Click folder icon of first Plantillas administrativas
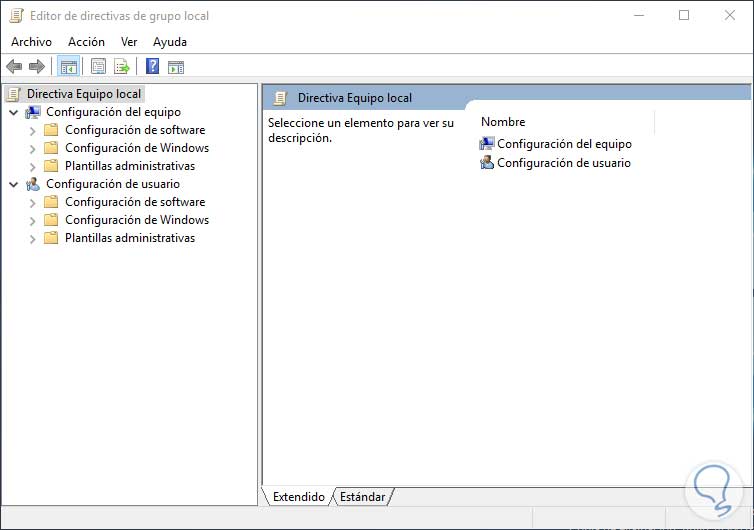Viewport: 754px width, 530px height. (x=51, y=166)
